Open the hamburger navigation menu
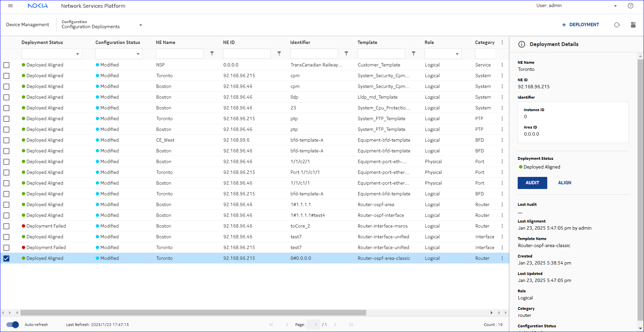Image resolution: width=644 pixels, height=332 pixels. 10,6
